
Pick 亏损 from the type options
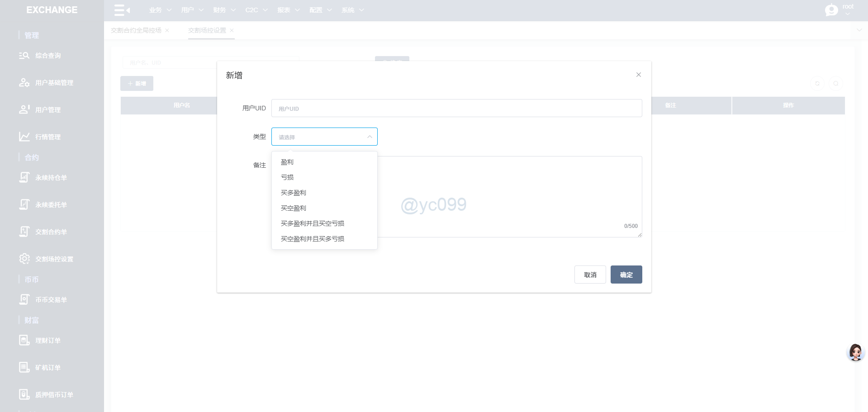click(287, 177)
